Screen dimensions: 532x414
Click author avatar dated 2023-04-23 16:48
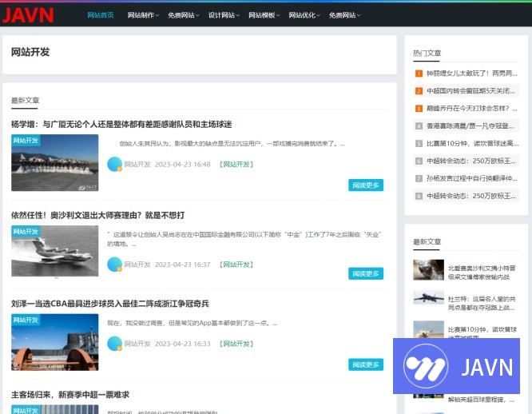(115, 165)
